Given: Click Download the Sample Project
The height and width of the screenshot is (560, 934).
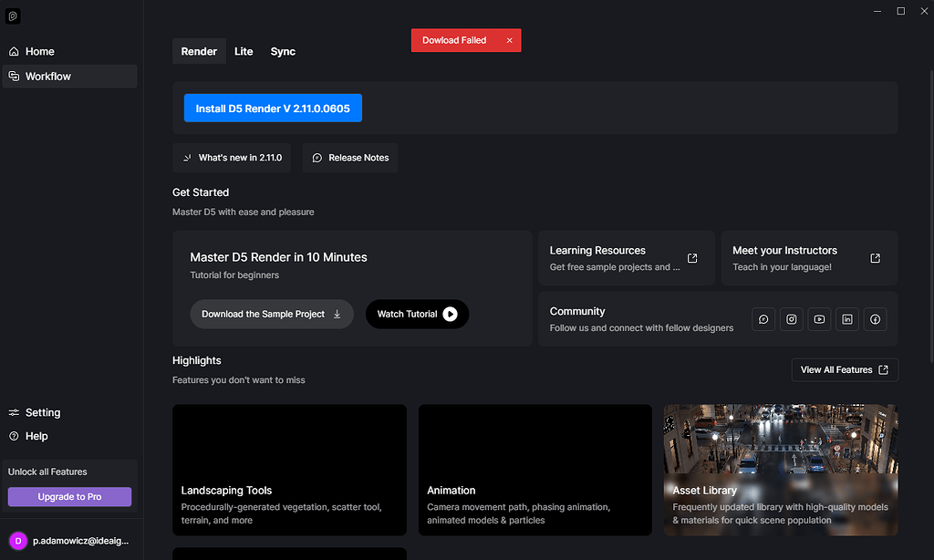Looking at the screenshot, I should tap(271, 314).
